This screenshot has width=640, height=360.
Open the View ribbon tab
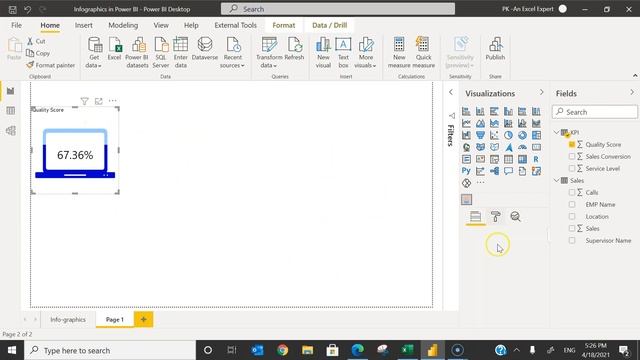(x=161, y=25)
